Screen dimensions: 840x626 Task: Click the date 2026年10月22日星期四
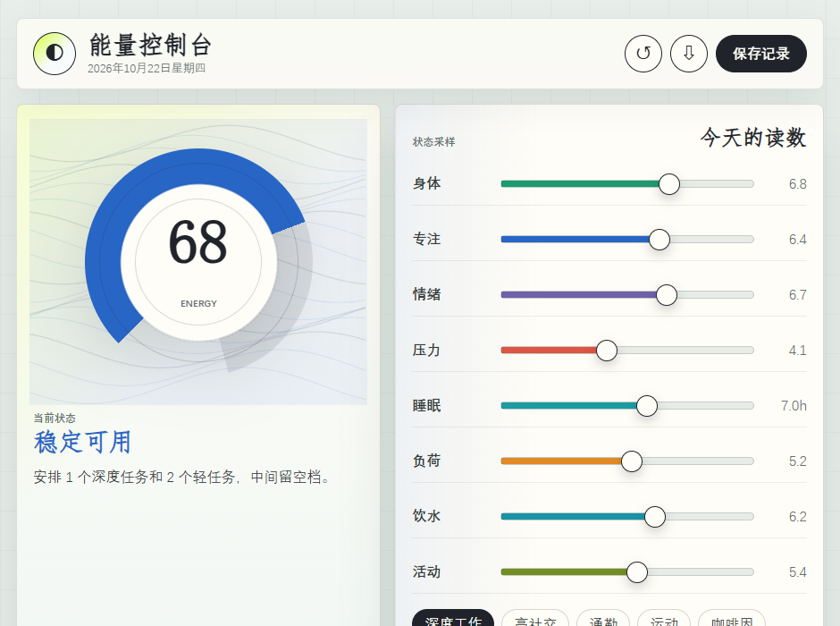147,68
